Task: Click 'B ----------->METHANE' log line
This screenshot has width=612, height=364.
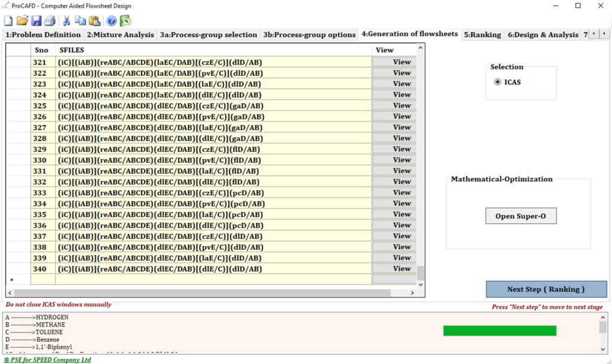Action: click(35, 325)
